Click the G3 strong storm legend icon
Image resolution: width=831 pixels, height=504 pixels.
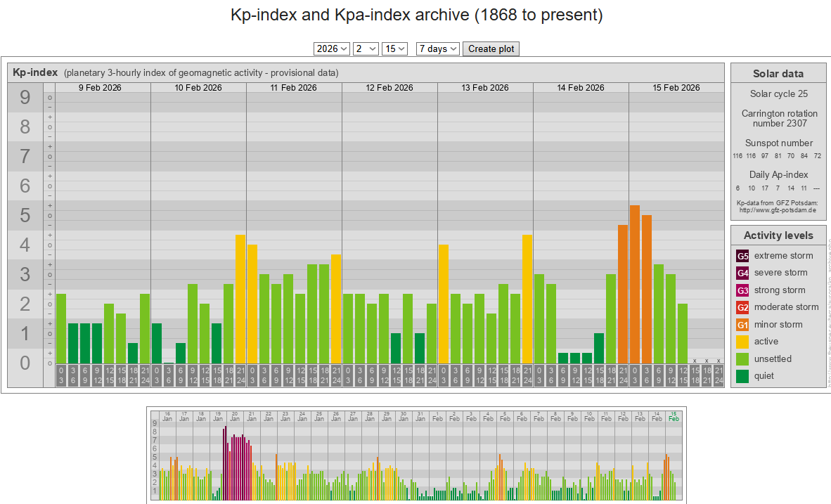(742, 290)
